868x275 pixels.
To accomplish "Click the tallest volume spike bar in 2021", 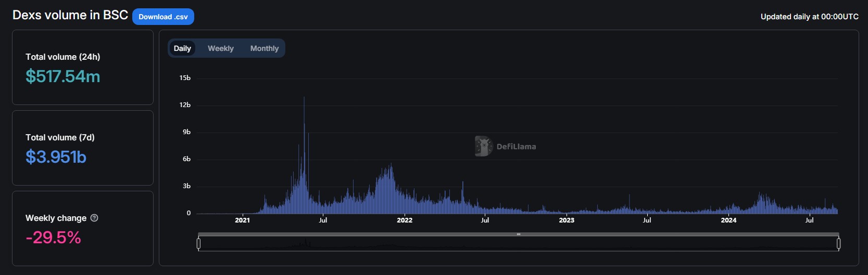I will tap(304, 156).
